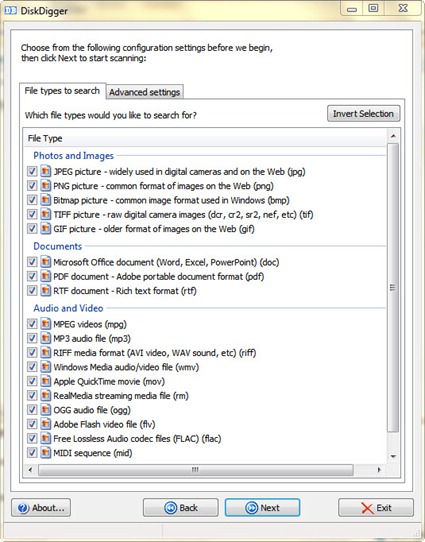The image size is (425, 542).
Task: Uncheck the MPEG videos checkbox
Action: tap(32, 324)
